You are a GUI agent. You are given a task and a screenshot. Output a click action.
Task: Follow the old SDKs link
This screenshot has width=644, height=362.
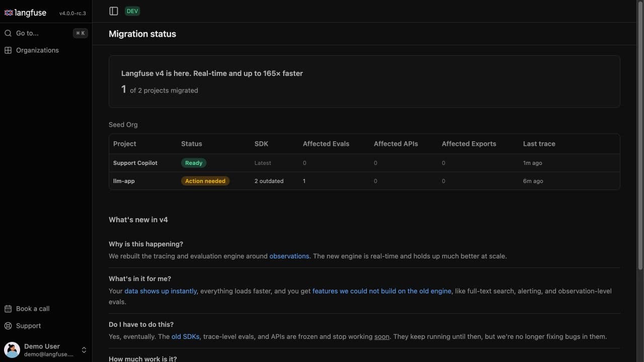coord(186,336)
